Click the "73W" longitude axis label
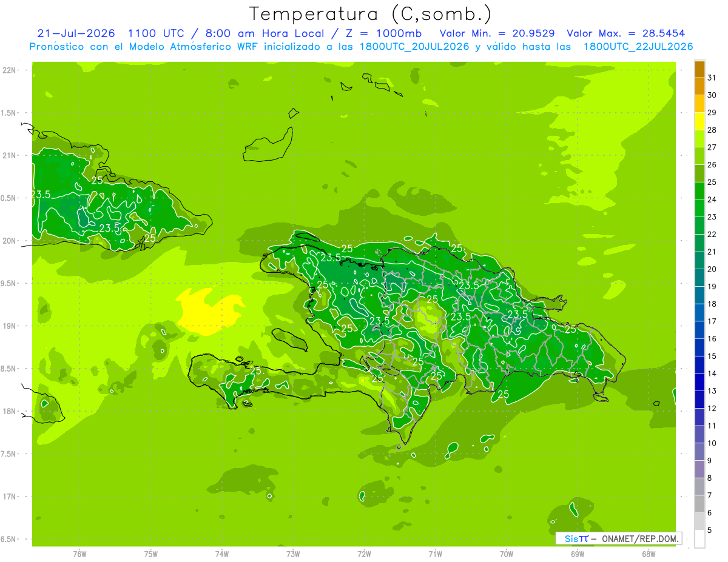 (x=293, y=554)
